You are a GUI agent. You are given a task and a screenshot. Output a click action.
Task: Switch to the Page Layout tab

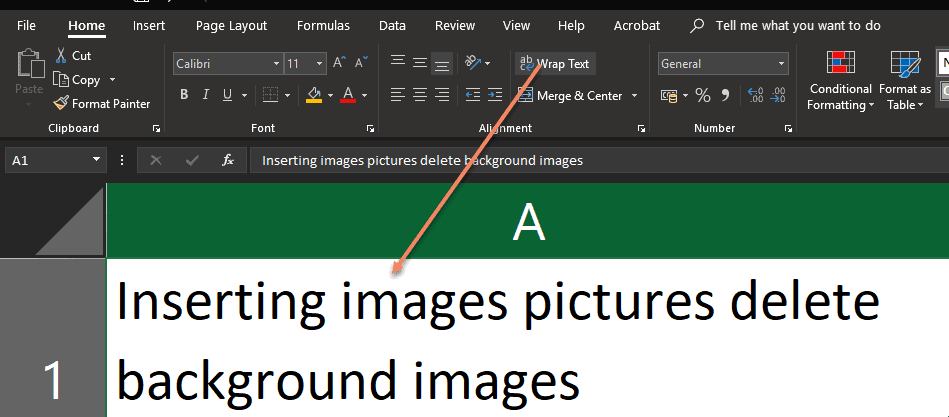tap(231, 25)
